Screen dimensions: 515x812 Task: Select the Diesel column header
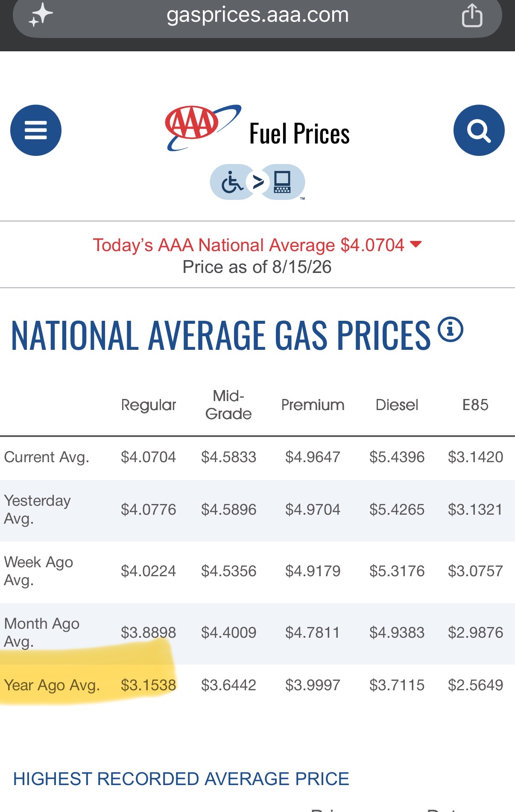click(x=397, y=405)
